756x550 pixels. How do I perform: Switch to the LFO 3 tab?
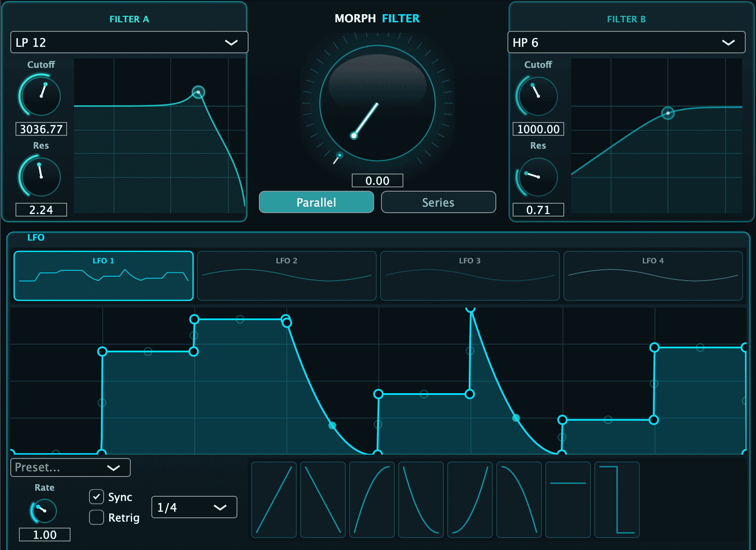point(470,276)
